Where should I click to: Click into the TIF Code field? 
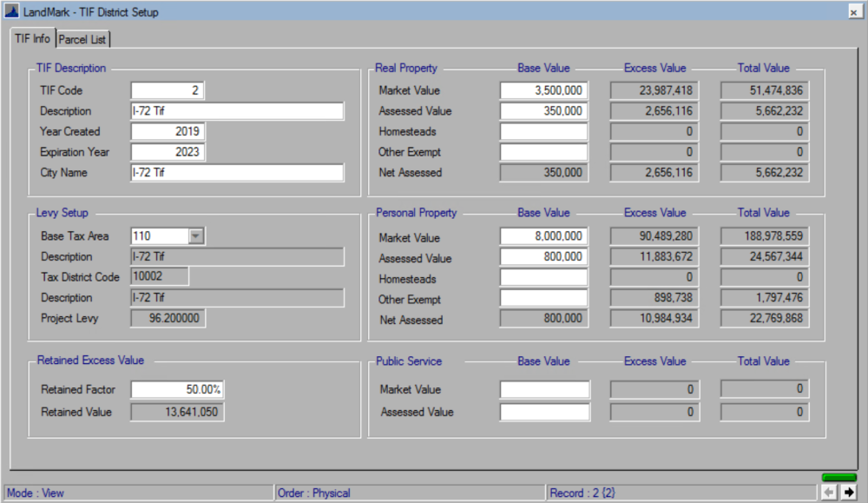[x=167, y=90]
